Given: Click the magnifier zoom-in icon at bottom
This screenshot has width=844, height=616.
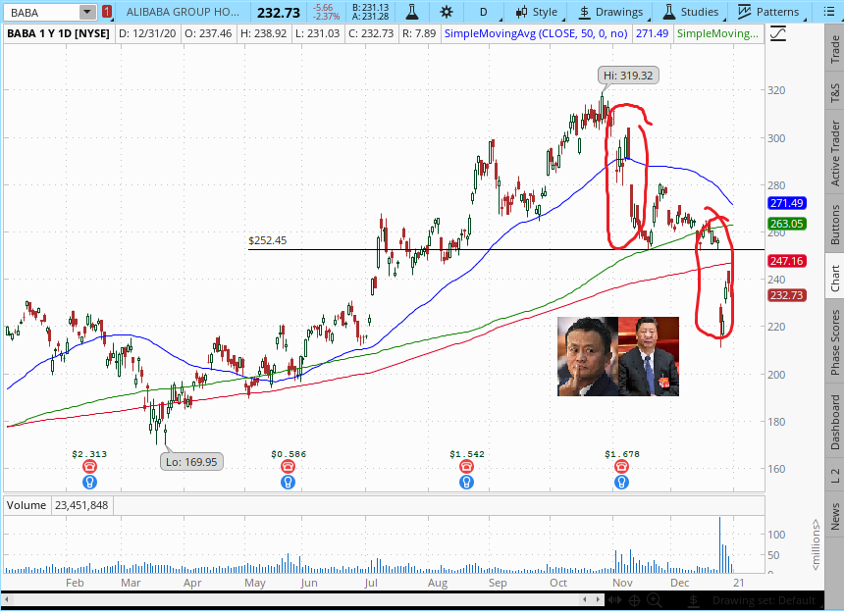Looking at the screenshot, I should click(654, 600).
